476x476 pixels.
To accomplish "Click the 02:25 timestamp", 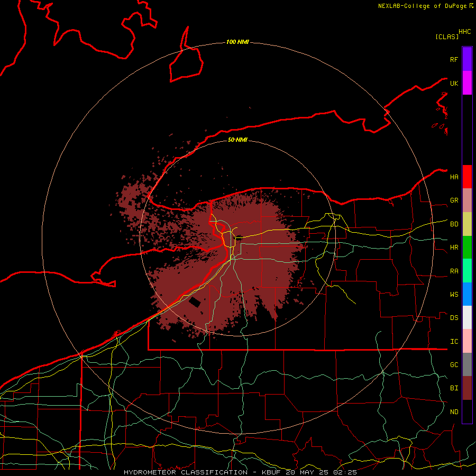I will [x=344, y=472].
